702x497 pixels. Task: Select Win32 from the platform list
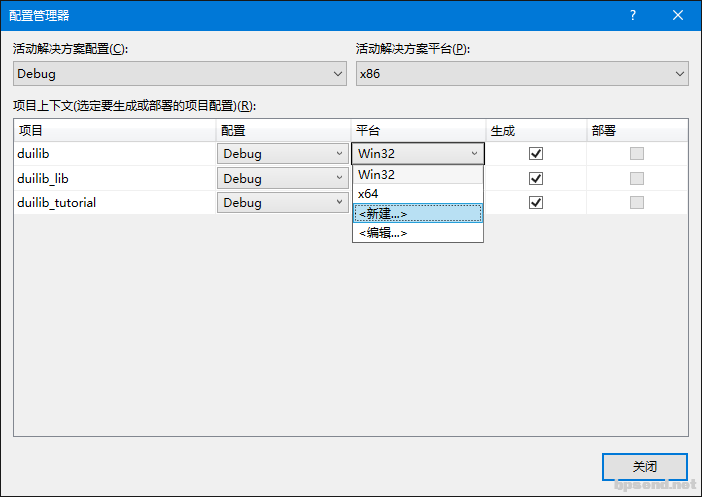tap(417, 175)
